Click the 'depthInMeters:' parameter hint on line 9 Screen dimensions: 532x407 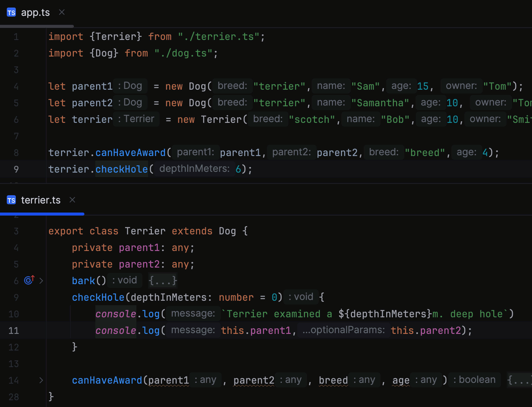194,169
